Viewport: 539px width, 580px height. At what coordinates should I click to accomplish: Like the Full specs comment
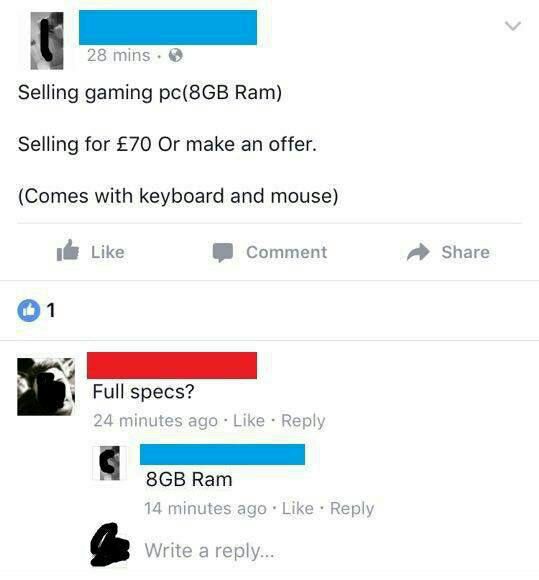[249, 421]
